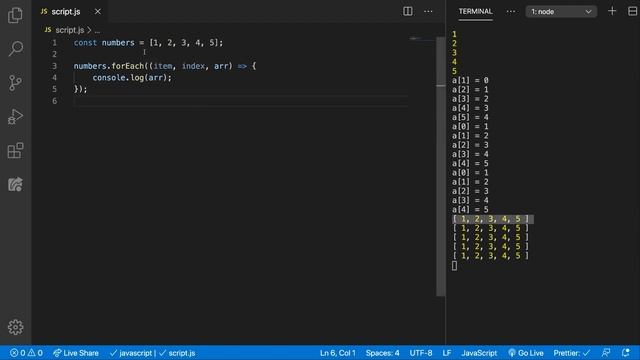Change encoding via UTF-8

coord(421,353)
